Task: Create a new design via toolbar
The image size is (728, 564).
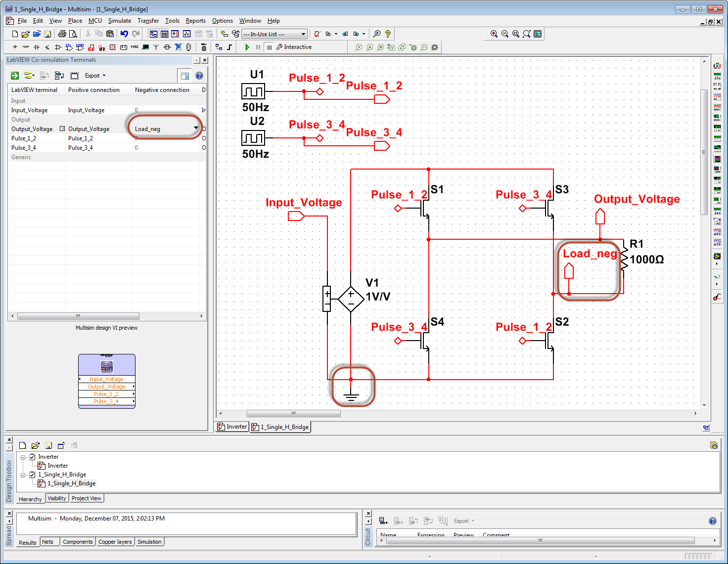Action: [x=15, y=34]
